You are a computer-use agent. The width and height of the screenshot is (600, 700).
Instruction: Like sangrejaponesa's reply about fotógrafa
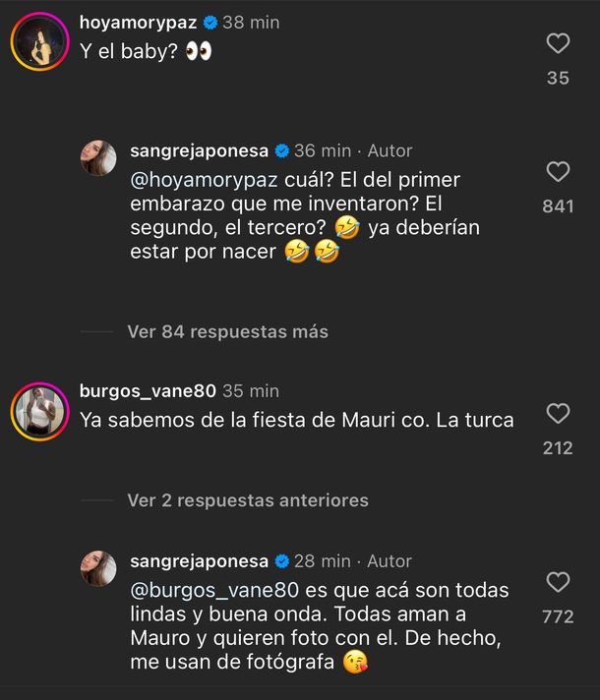[558, 582]
